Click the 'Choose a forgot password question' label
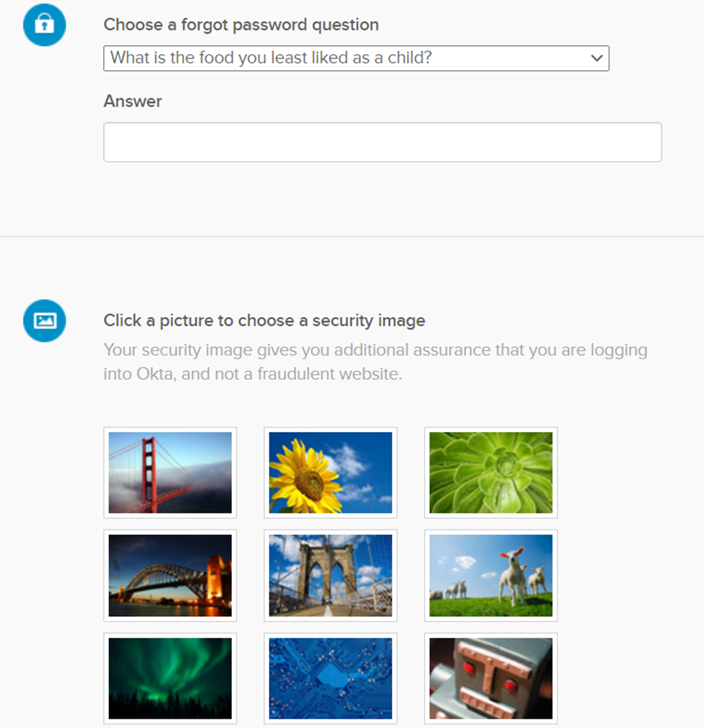Screen dimensions: 704x728 click(241, 25)
